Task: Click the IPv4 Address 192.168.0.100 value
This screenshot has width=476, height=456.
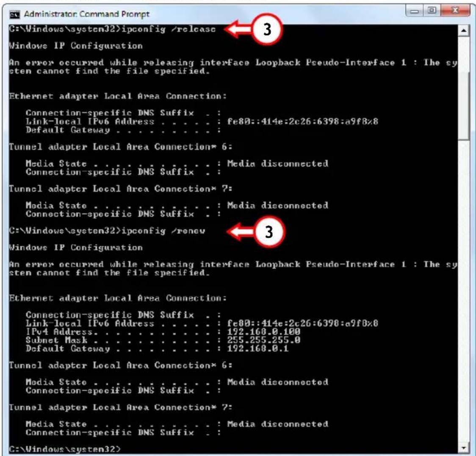Action: [x=263, y=331]
